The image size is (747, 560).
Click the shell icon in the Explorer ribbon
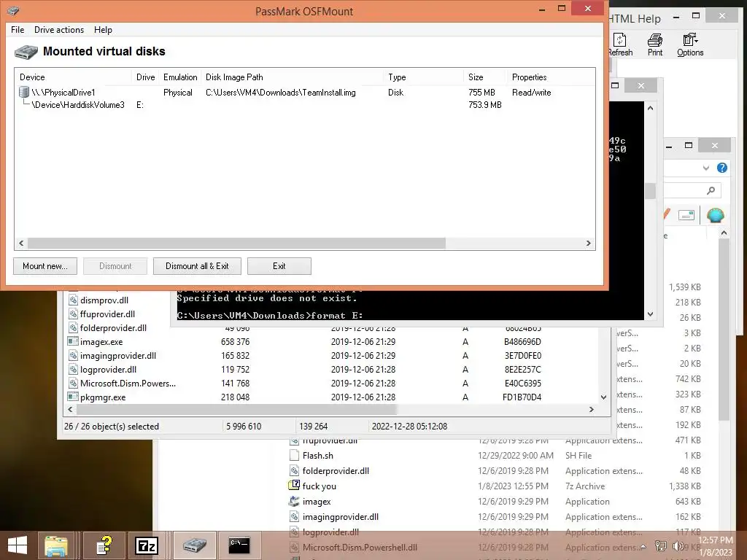tap(716, 216)
